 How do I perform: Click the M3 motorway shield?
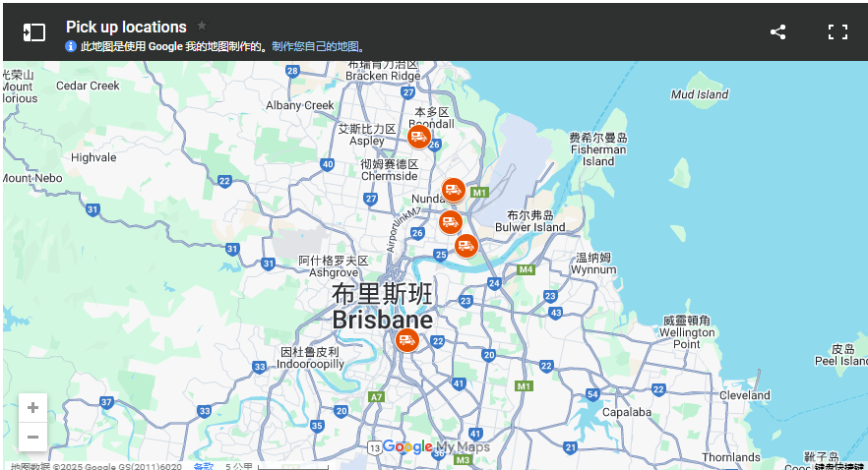(x=463, y=460)
